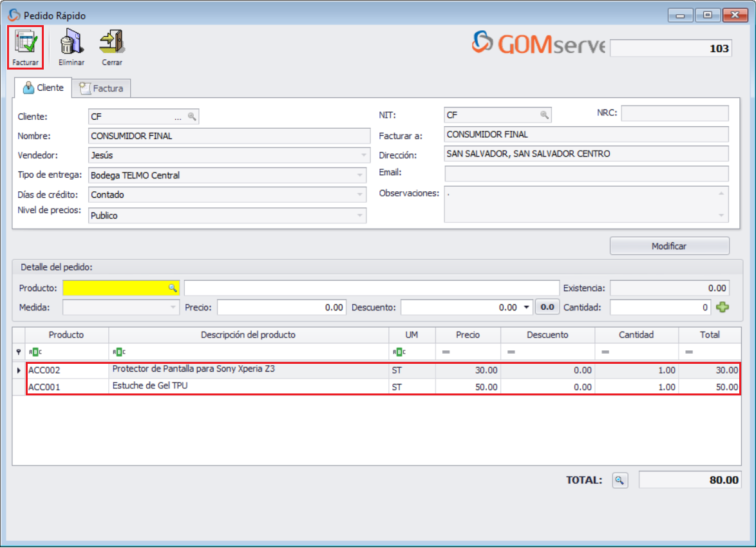Click the Cerrar exit-door icon
This screenshot has width=756, height=548.
tap(111, 42)
